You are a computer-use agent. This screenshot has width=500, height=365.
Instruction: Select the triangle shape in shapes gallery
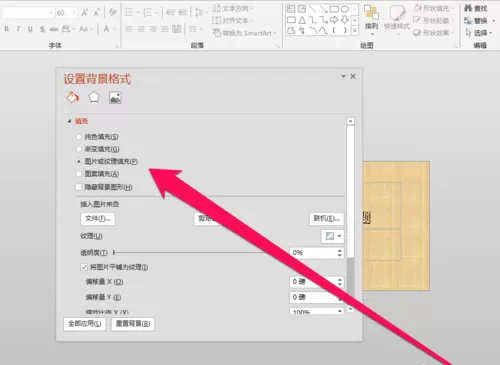pyautogui.click(x=302, y=20)
